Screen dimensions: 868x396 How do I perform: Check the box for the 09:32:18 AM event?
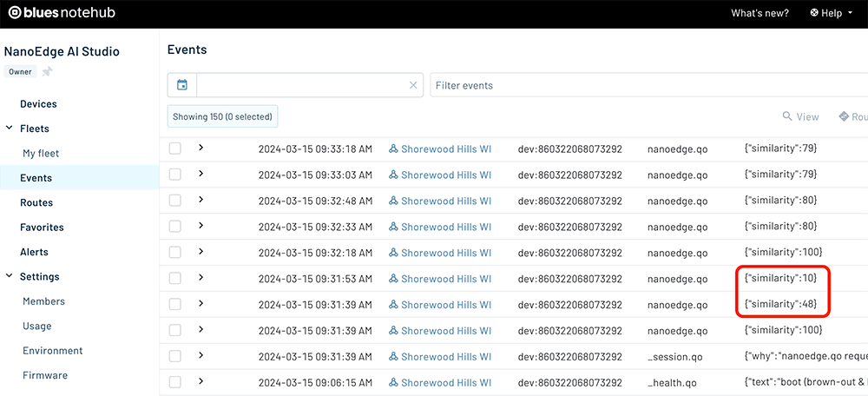point(175,252)
